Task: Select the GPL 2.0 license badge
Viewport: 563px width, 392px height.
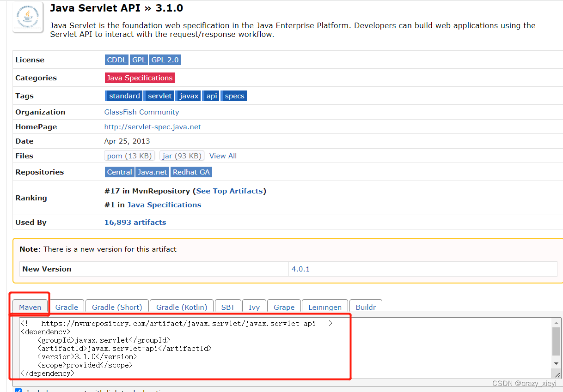Action: pyautogui.click(x=165, y=60)
